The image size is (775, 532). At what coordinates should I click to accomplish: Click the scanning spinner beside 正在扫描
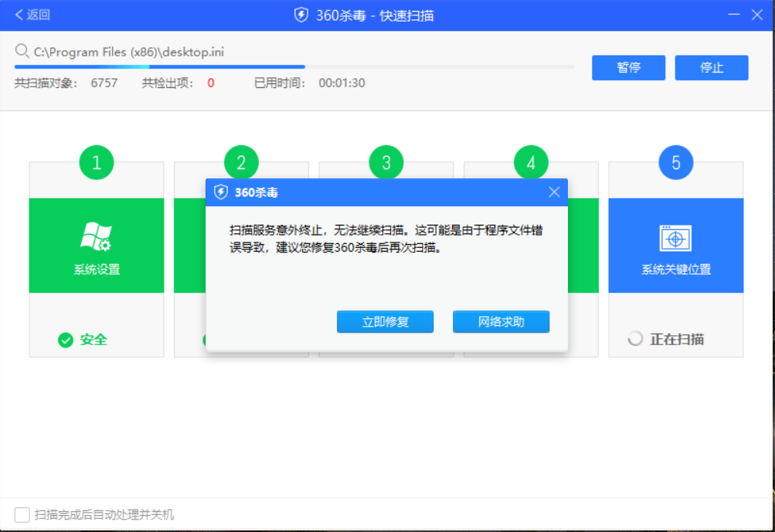pos(635,338)
